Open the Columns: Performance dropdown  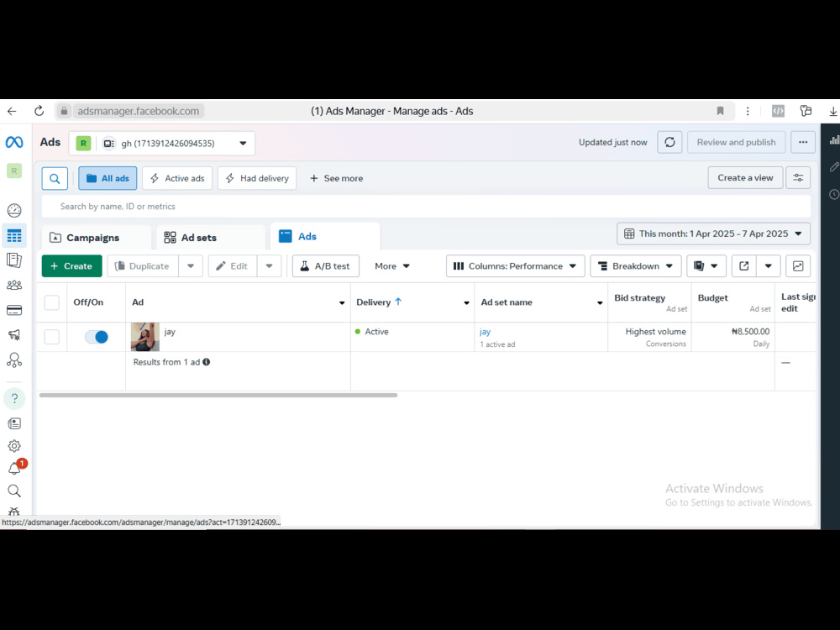click(x=515, y=265)
